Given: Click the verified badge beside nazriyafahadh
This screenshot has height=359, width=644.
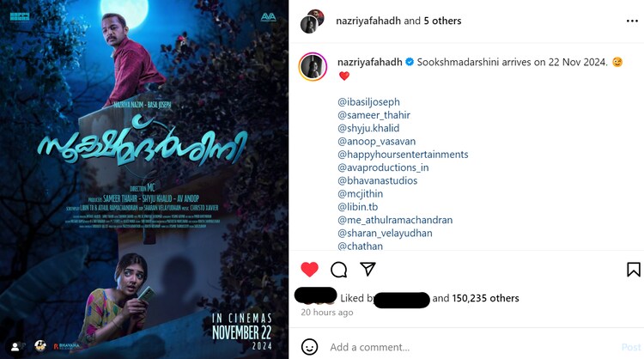Looking at the screenshot, I should pyautogui.click(x=410, y=62).
